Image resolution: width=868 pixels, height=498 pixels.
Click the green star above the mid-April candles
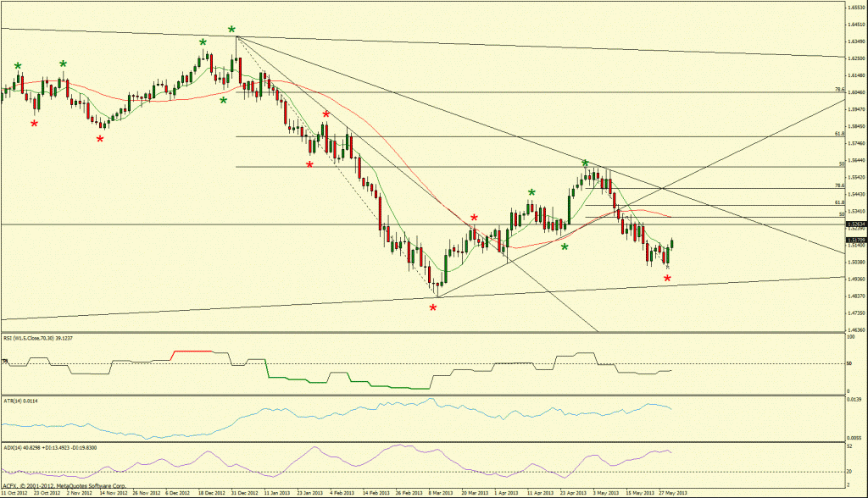[531, 193]
